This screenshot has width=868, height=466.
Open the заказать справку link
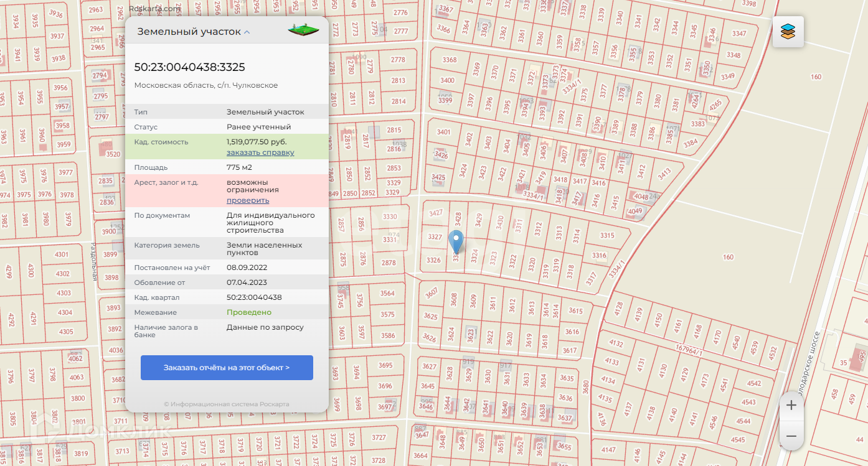[260, 152]
